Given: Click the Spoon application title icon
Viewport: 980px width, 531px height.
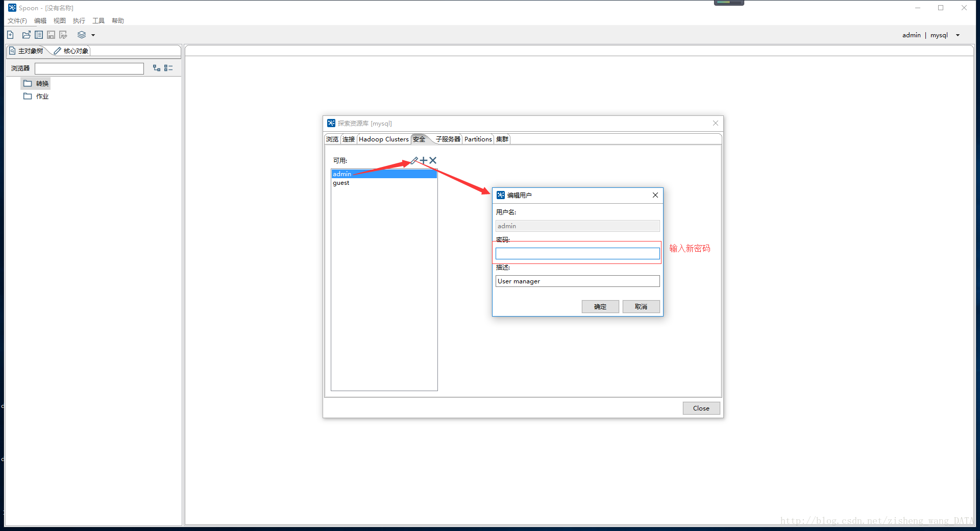Looking at the screenshot, I should pyautogui.click(x=12, y=8).
